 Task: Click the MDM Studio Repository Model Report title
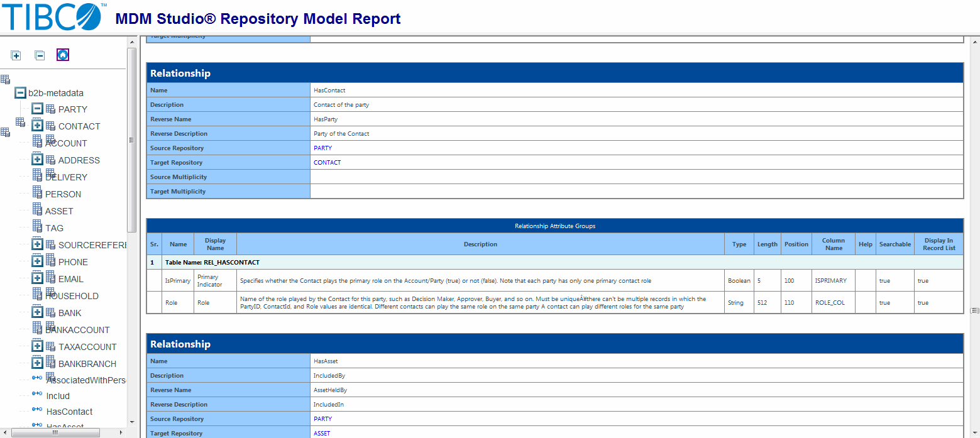(258, 19)
